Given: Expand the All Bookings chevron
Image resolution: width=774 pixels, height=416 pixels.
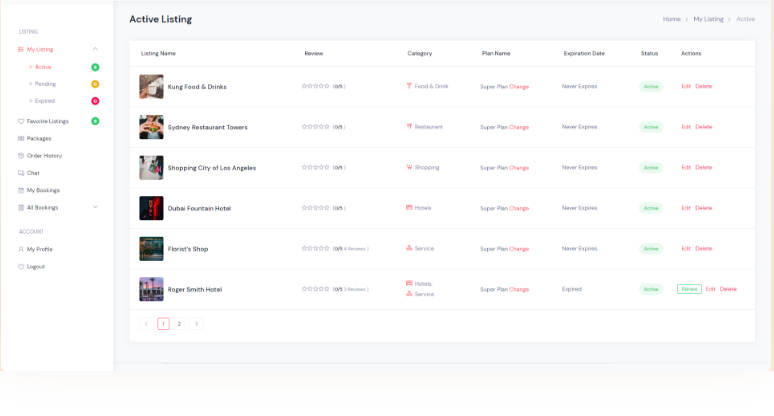Looking at the screenshot, I should [95, 207].
